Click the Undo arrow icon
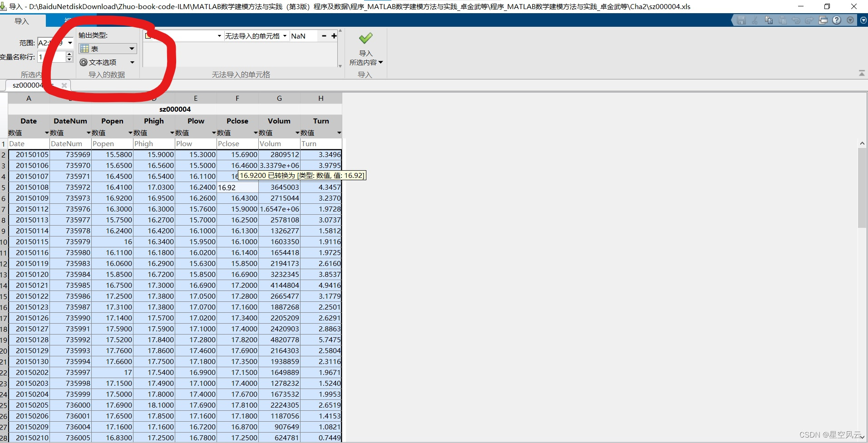The image size is (868, 443). (x=796, y=20)
